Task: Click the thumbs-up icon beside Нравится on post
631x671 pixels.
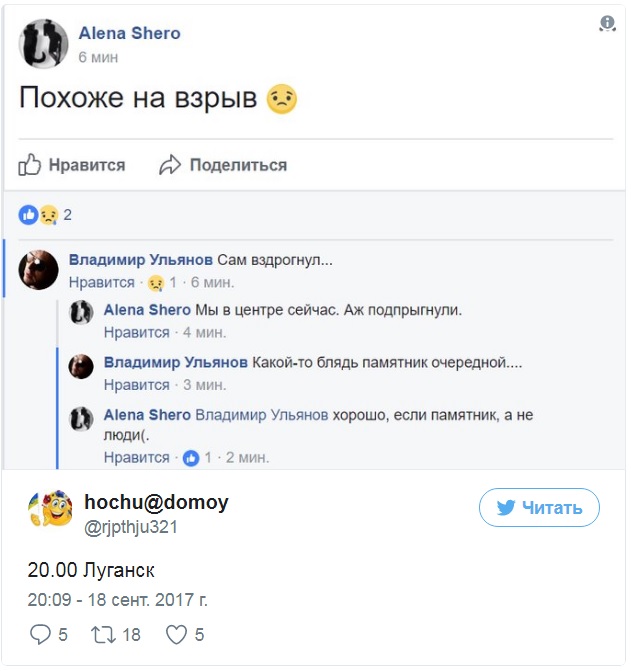Action: [x=29, y=165]
